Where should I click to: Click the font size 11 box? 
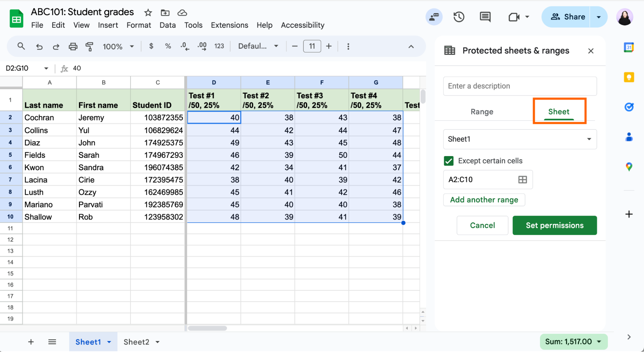click(x=312, y=46)
